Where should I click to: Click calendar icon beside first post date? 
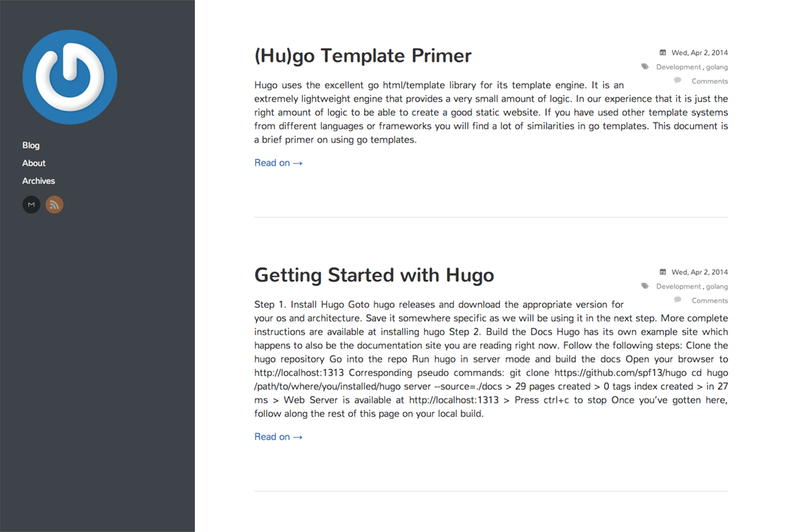click(663, 53)
